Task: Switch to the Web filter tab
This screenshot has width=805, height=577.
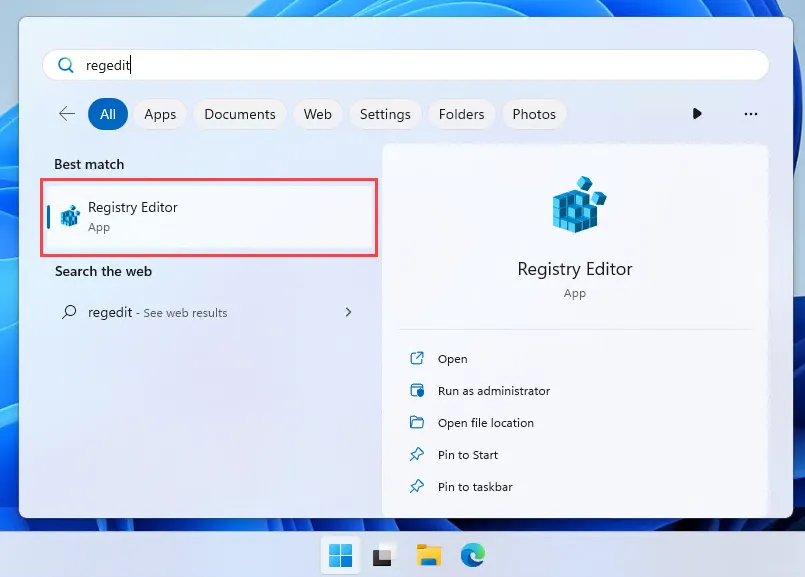Action: pyautogui.click(x=317, y=114)
